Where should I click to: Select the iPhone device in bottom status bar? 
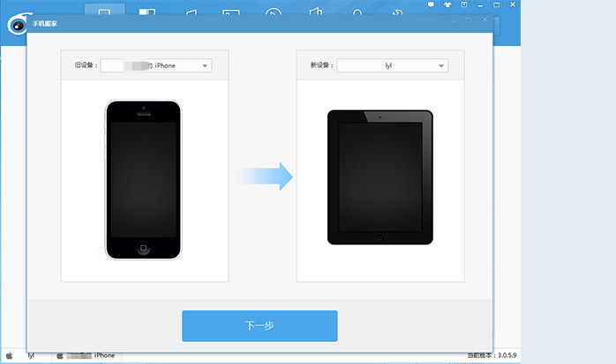103,356
